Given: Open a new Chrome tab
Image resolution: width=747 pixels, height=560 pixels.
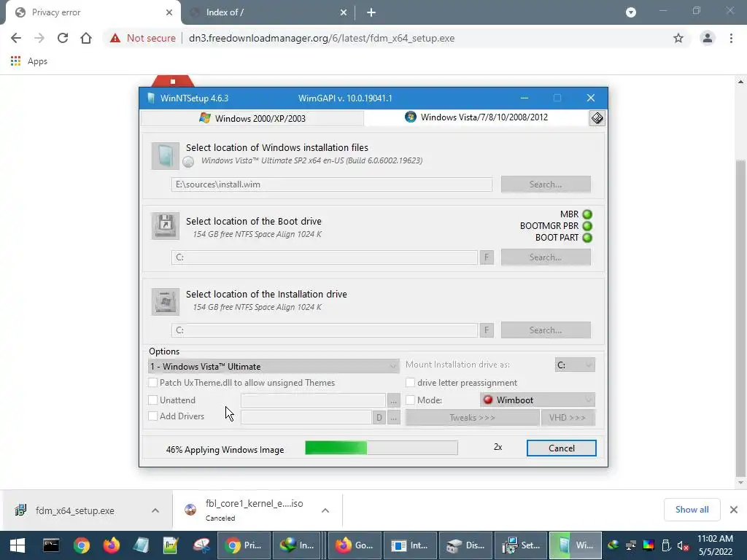Looking at the screenshot, I should 371,12.
